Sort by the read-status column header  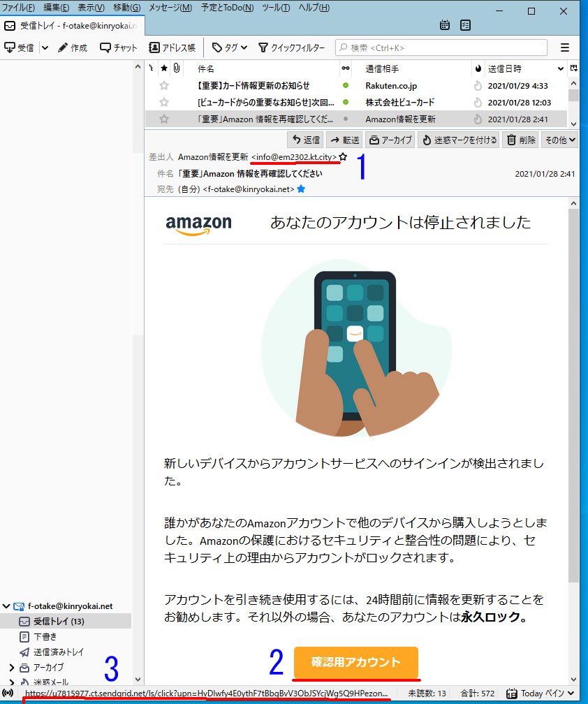click(x=346, y=68)
